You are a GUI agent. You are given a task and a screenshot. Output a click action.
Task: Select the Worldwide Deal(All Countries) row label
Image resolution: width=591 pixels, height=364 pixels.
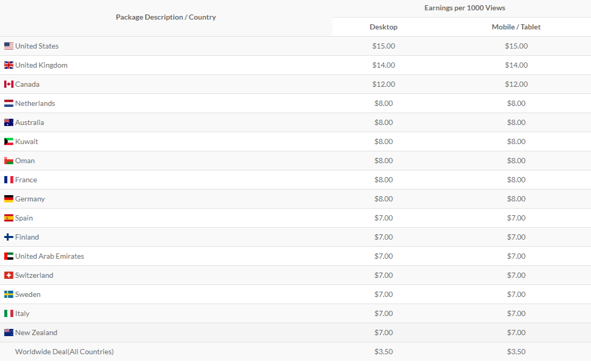click(x=64, y=352)
